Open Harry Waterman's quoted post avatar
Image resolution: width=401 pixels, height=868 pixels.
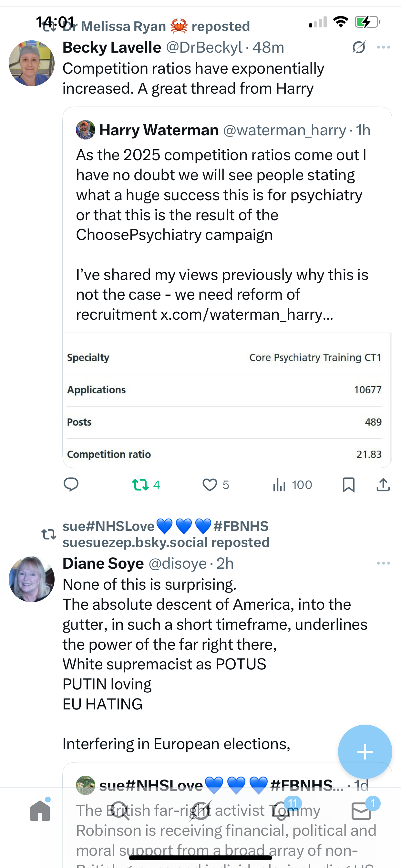click(86, 130)
